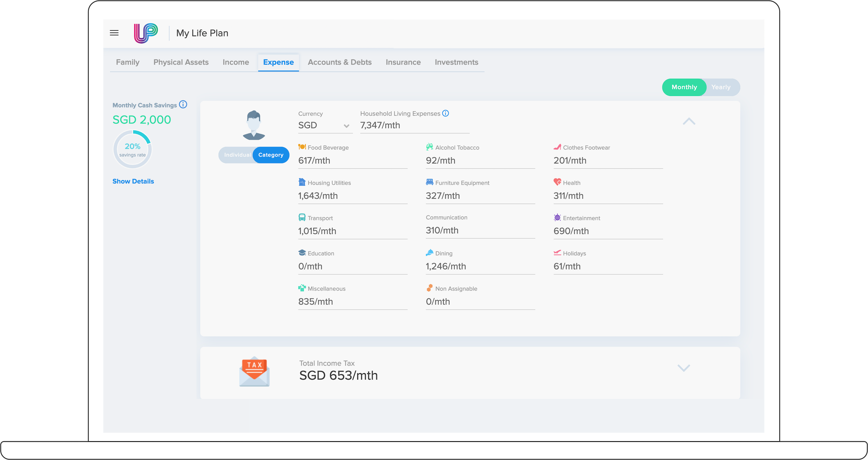Click the Show Details link
The image size is (868, 460).
[x=133, y=181]
